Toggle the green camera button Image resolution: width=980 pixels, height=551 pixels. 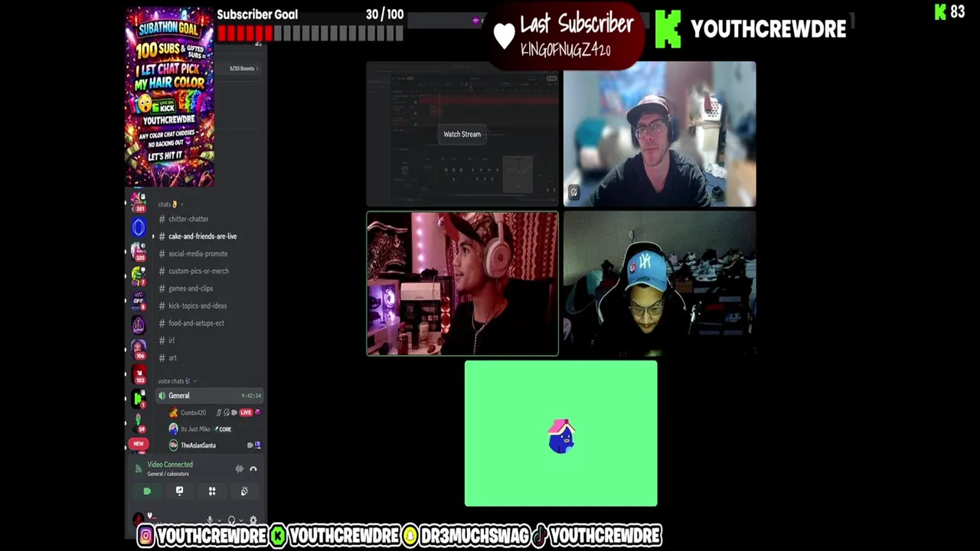point(147,491)
